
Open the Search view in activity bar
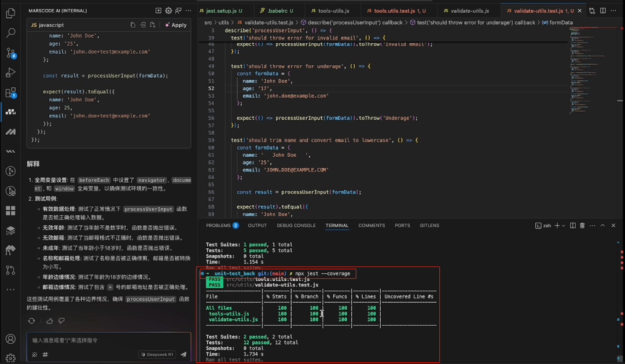tap(10, 33)
